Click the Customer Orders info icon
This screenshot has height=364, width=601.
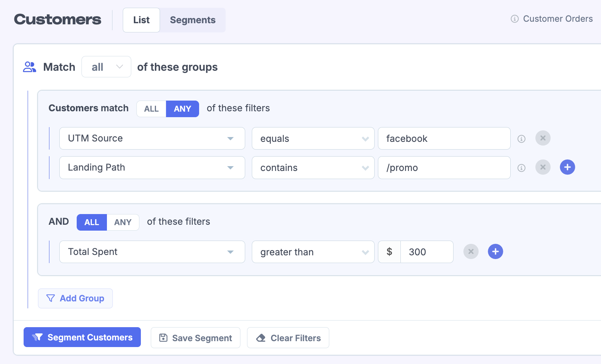(515, 19)
